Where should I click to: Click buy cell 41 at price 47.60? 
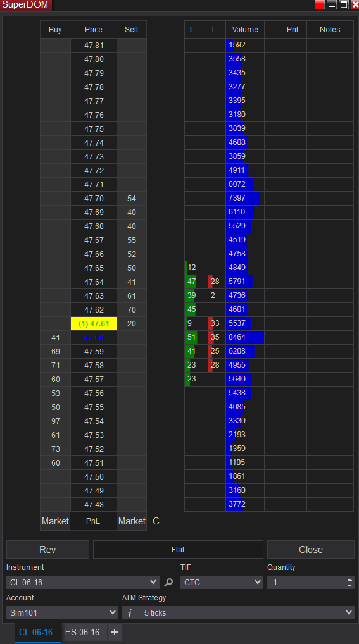(x=56, y=338)
